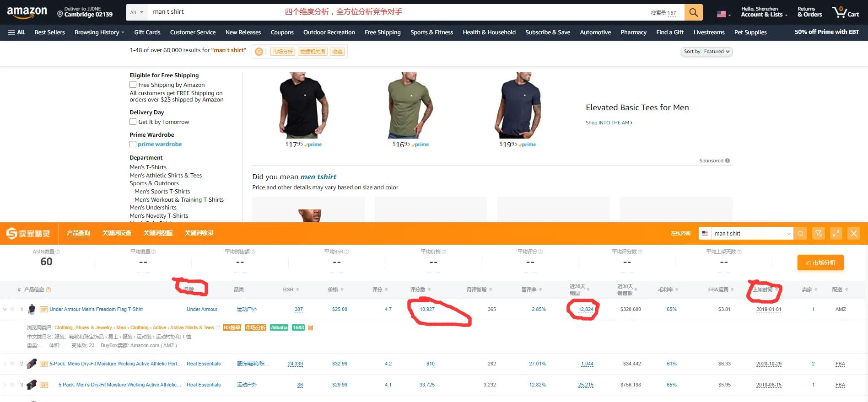Click the panel filter funnel icon
The width and height of the screenshot is (868, 402).
819,233
